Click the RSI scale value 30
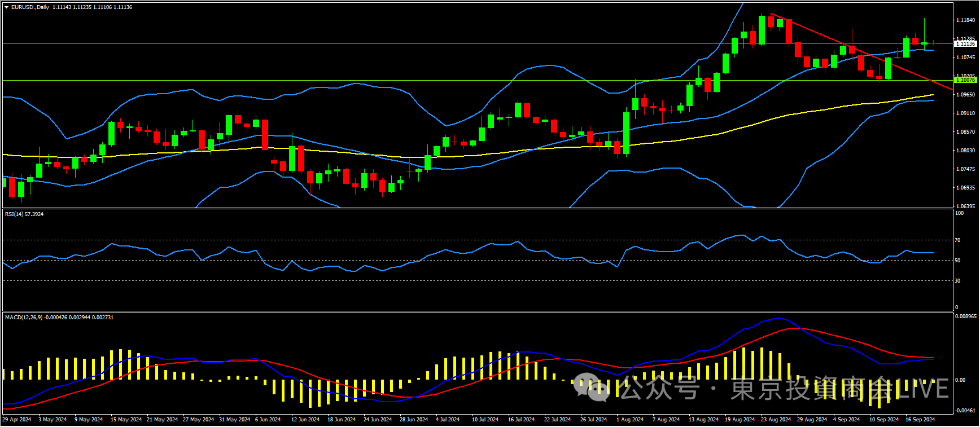This screenshot has height=427, width=980. (x=957, y=281)
